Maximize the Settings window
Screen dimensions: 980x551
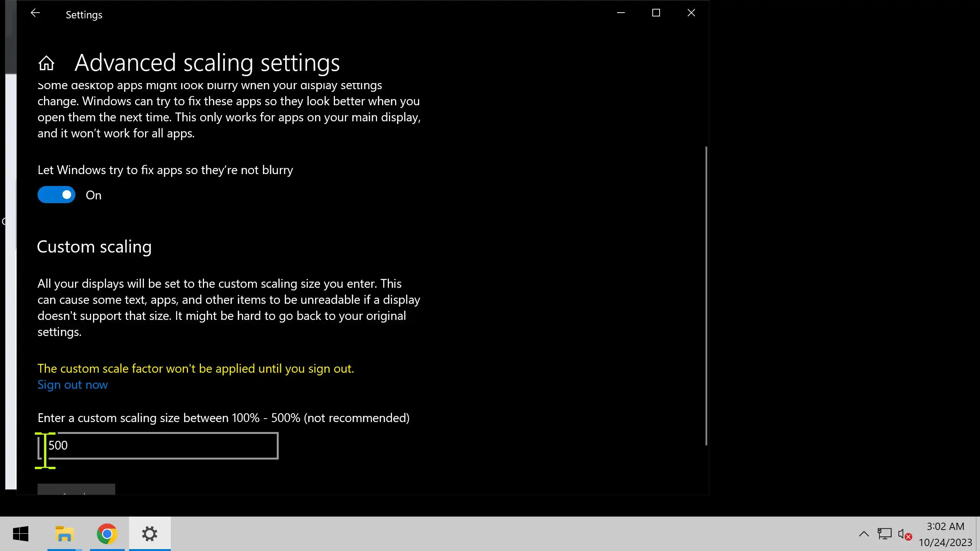[656, 13]
